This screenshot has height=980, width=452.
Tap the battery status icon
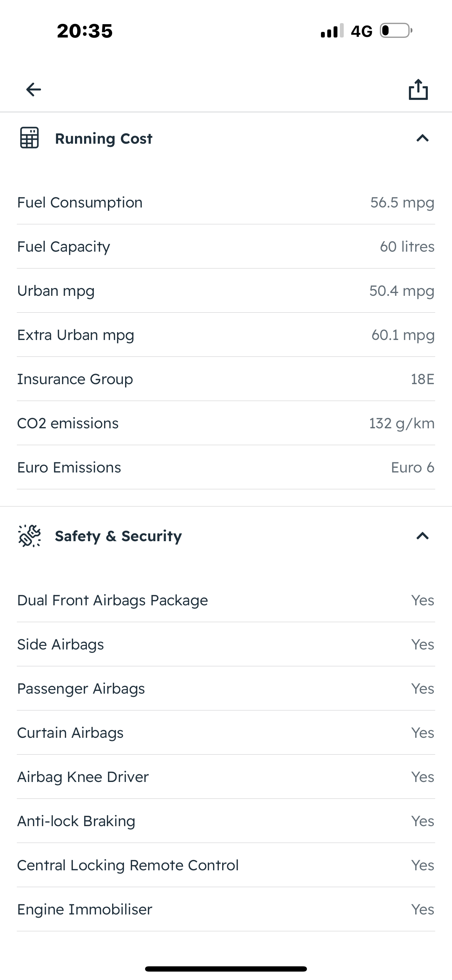point(396,30)
